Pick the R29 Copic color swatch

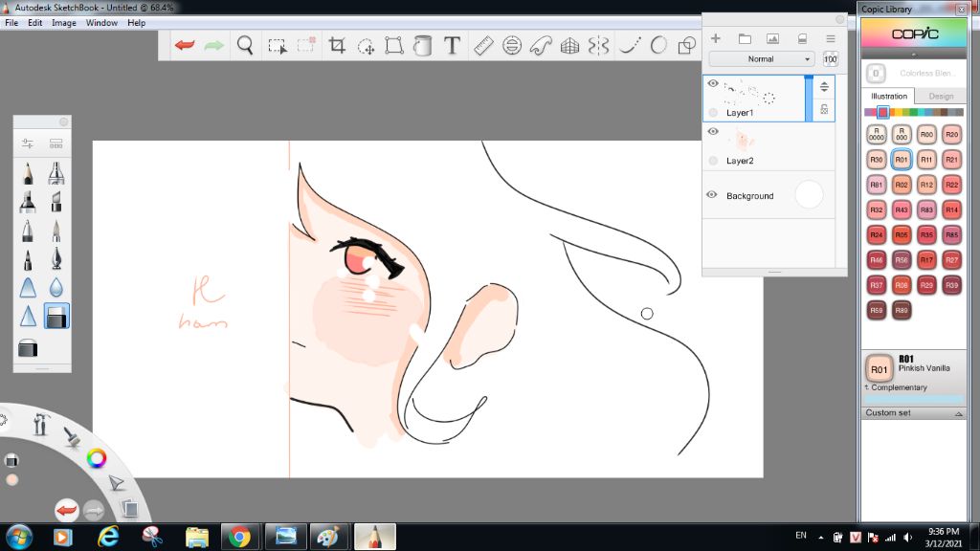pyautogui.click(x=926, y=285)
